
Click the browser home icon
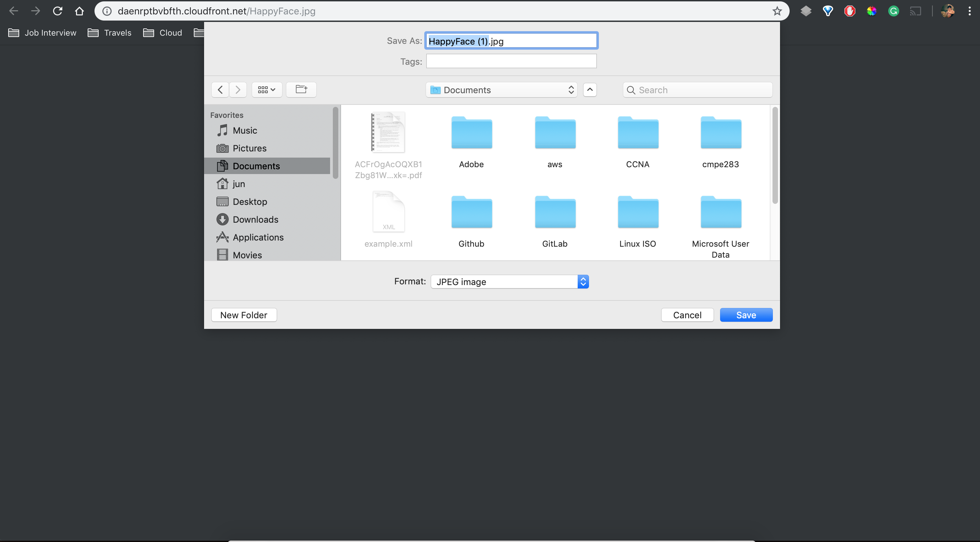79,11
